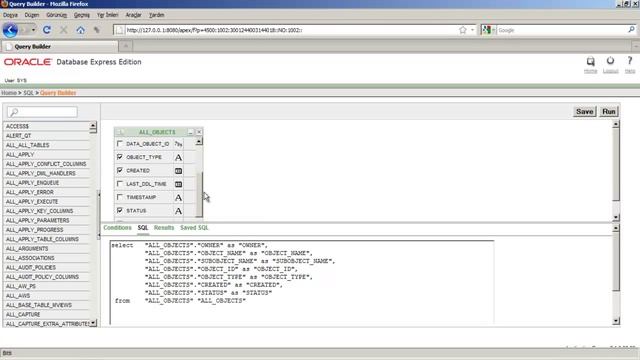Focus the Google search box
Screen dimensions: 640x360
[x=562, y=30]
